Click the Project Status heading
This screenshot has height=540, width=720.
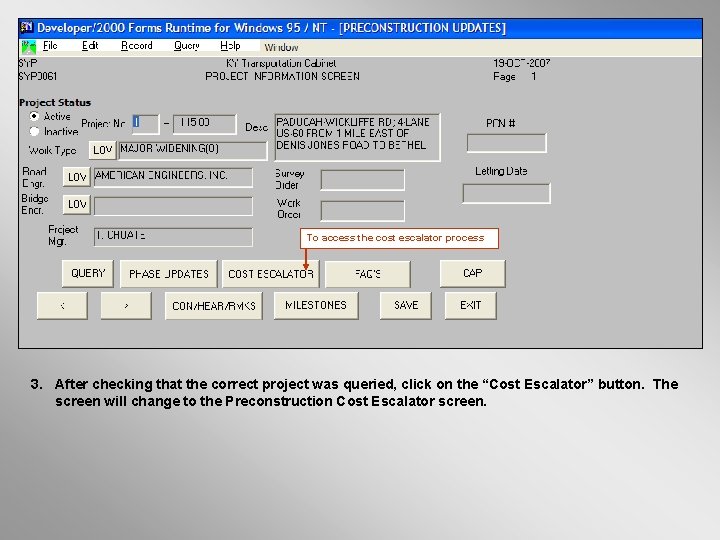(x=55, y=102)
